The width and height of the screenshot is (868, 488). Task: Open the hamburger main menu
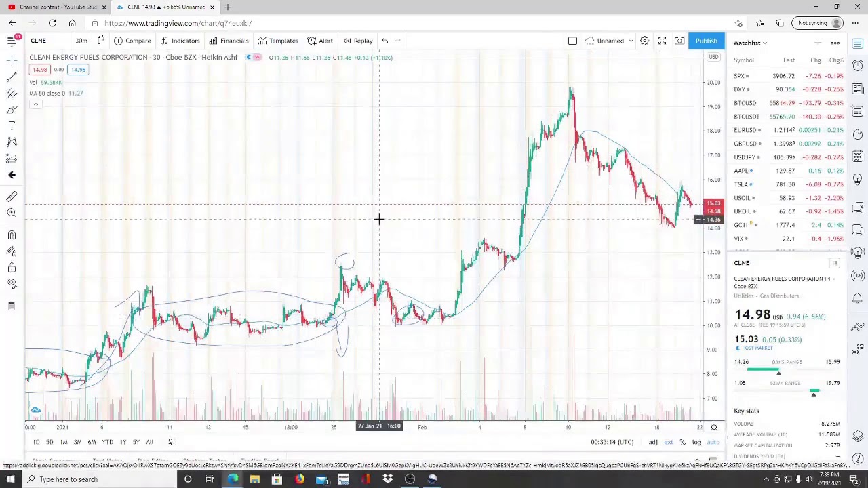tap(12, 41)
